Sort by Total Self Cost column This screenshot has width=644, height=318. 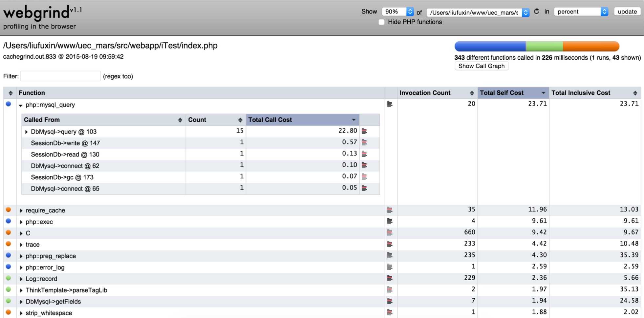tap(513, 93)
